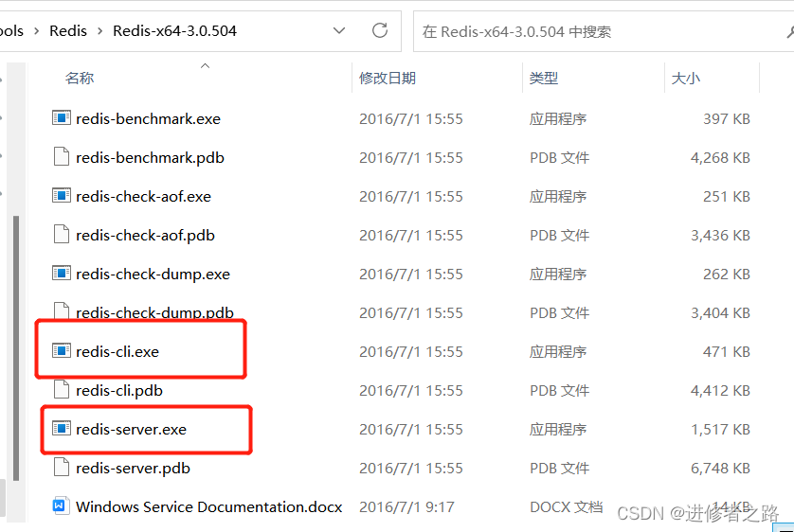Click the 2016/7/1 9:17 modified date
This screenshot has width=794, height=532.
coord(406,506)
